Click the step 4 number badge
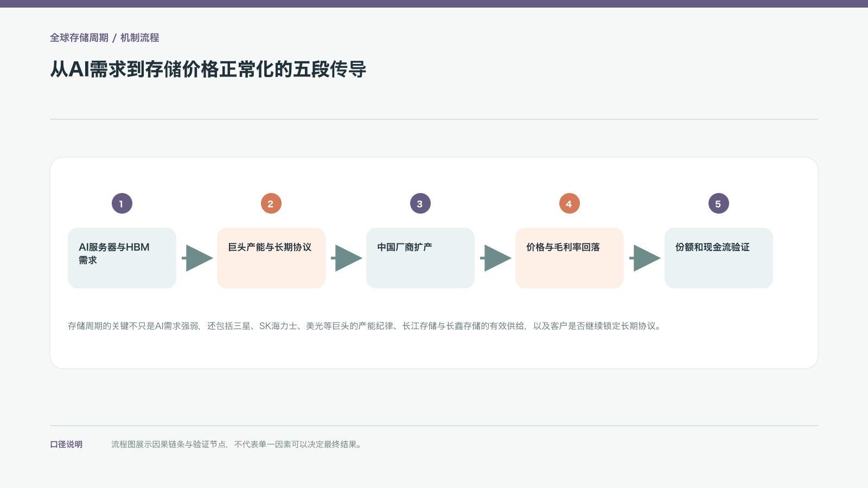The image size is (868, 488). (570, 203)
